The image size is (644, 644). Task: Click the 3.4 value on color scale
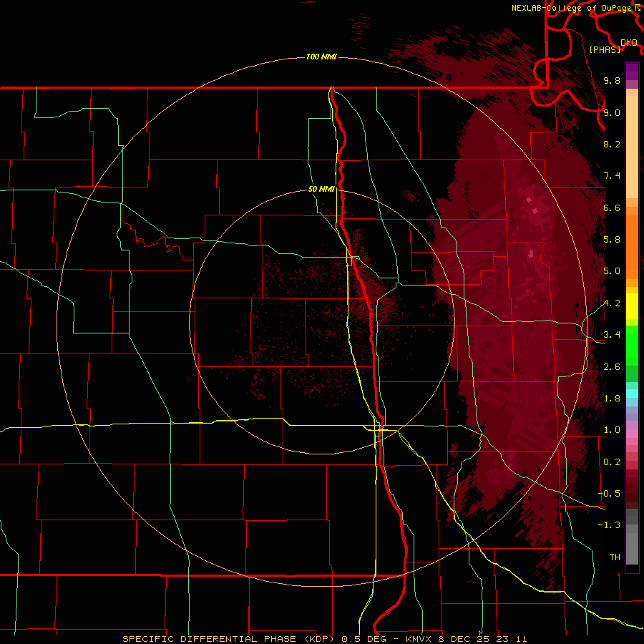click(612, 335)
